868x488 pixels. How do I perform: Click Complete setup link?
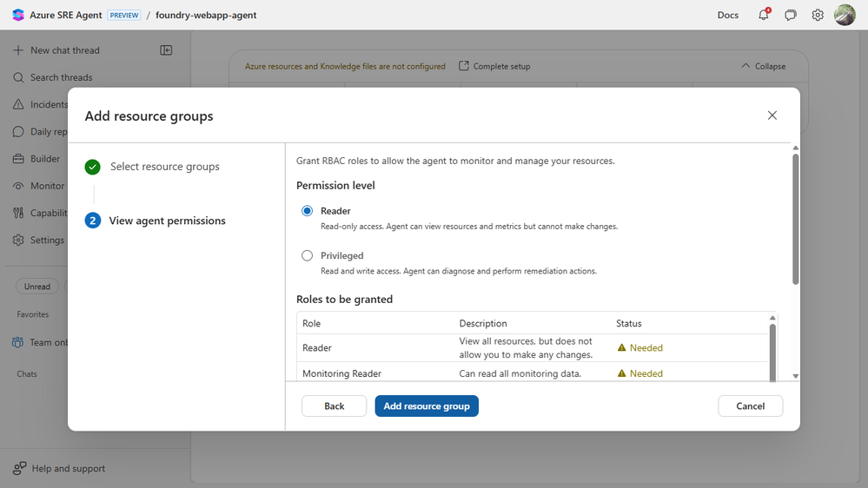tap(501, 66)
